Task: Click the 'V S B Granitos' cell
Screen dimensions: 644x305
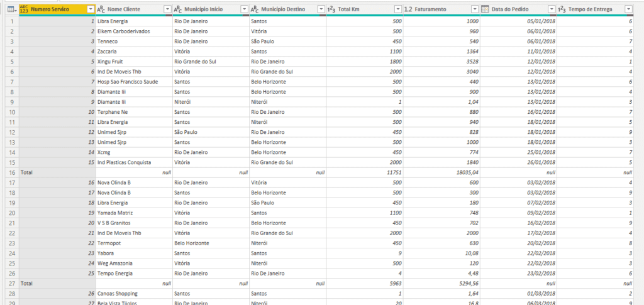Action: point(135,223)
